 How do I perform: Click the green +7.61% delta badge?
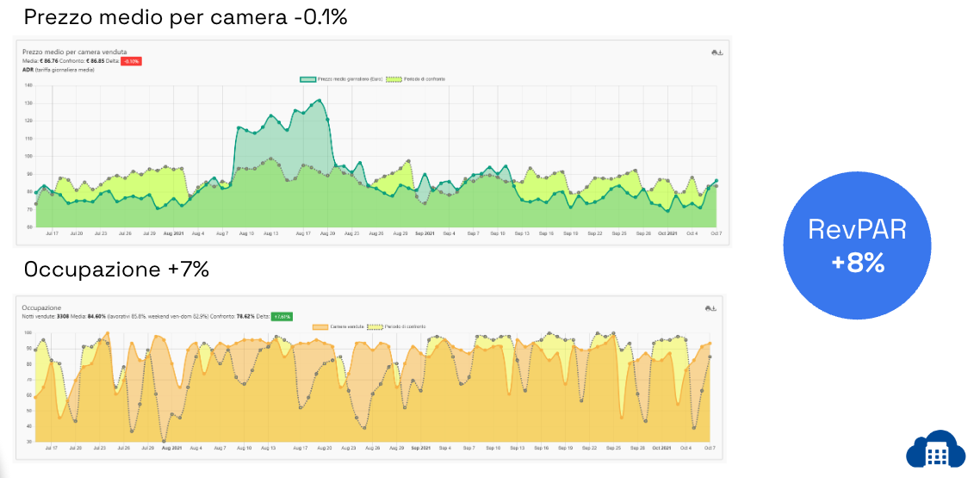point(282,316)
